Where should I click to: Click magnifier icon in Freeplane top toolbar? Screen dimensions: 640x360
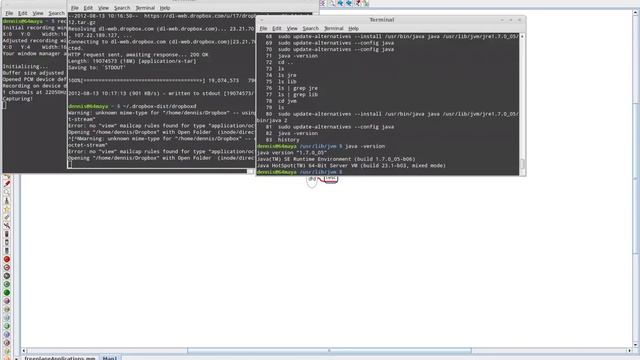click(x=331, y=3)
